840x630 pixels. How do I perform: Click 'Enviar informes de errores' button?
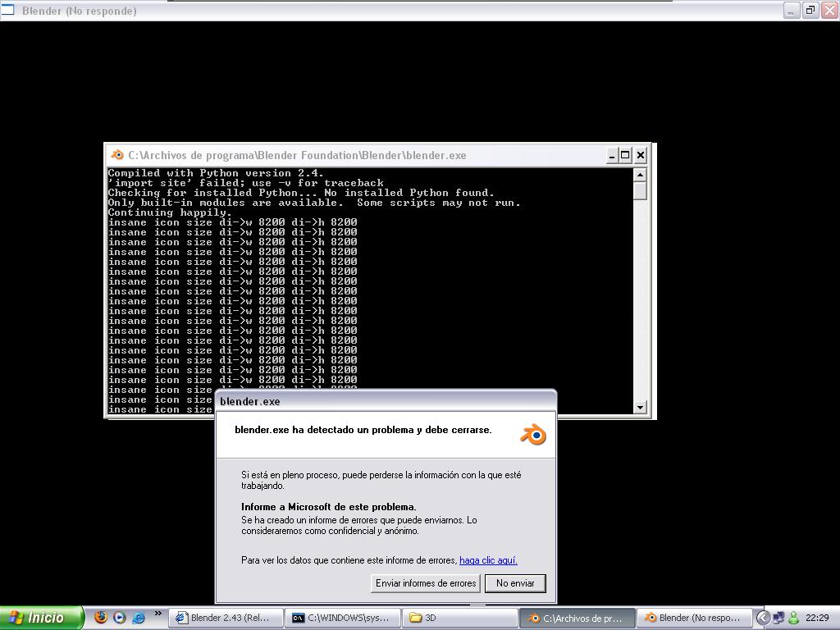(x=426, y=583)
